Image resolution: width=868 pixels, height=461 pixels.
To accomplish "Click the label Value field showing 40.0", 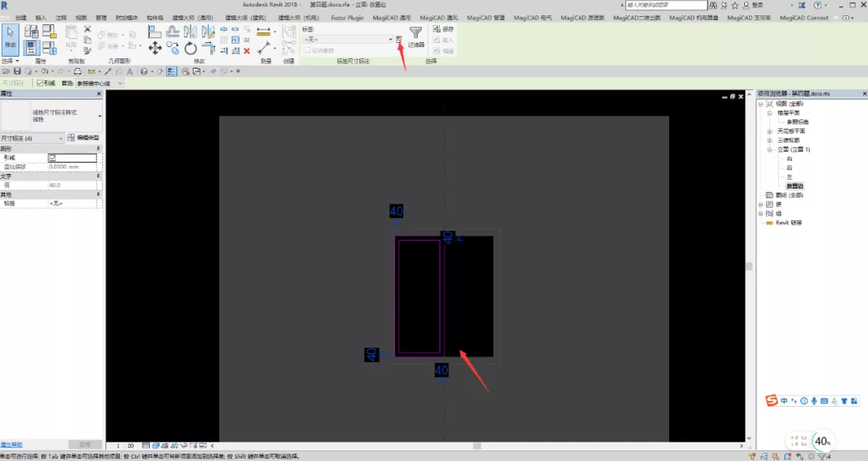I will [x=74, y=185].
